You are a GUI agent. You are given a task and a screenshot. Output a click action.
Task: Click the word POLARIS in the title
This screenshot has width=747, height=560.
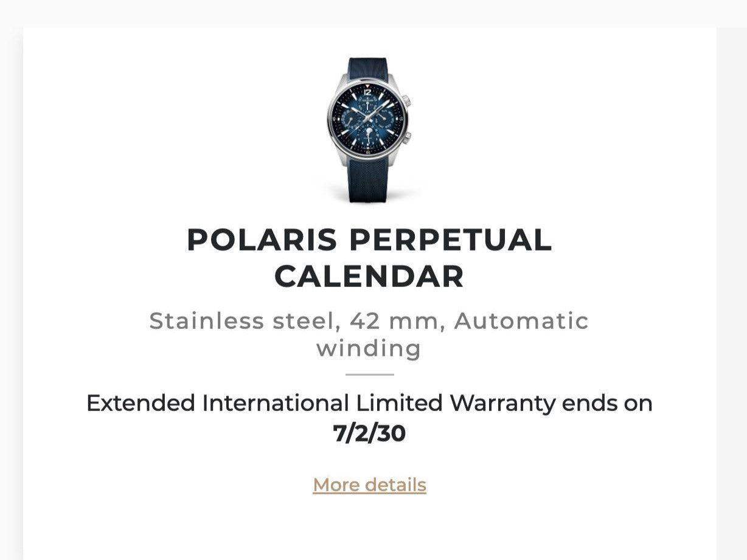coord(262,240)
